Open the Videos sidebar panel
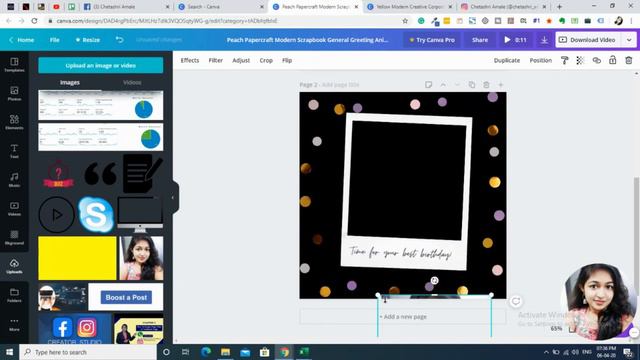Viewport: 640px width, 360px height. (x=14, y=209)
